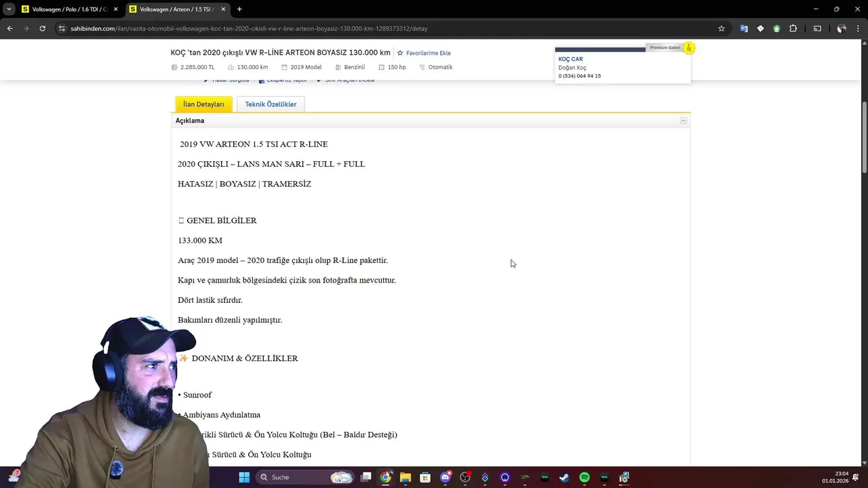Screen dimensions: 868x488
Task: Open Microsoft Store from the taskbar
Action: [x=425, y=477]
